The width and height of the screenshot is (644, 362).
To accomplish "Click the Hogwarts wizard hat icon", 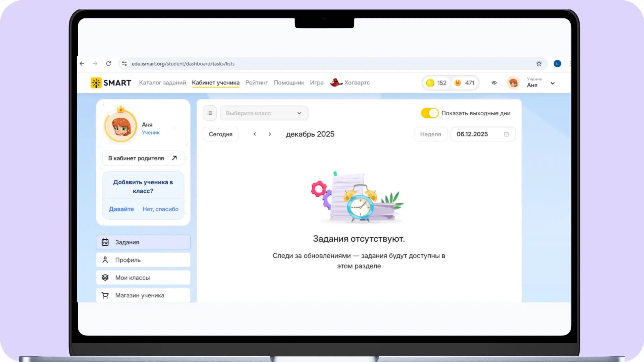I will click(336, 82).
